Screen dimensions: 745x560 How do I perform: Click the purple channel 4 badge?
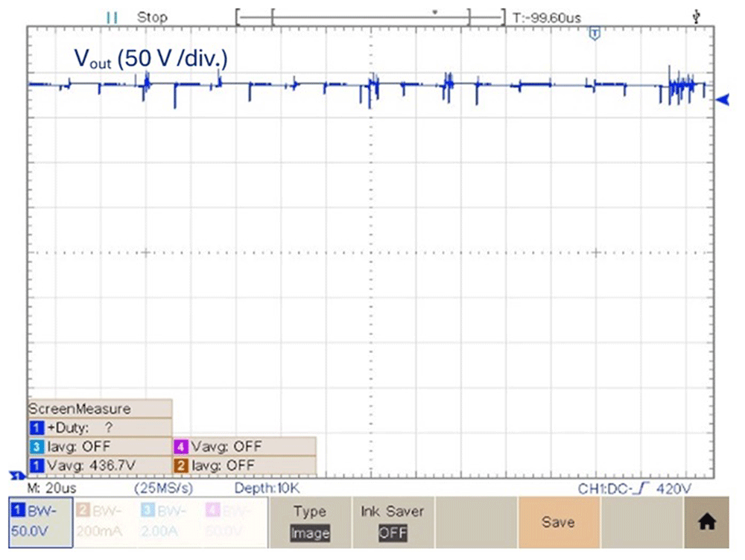[180, 447]
